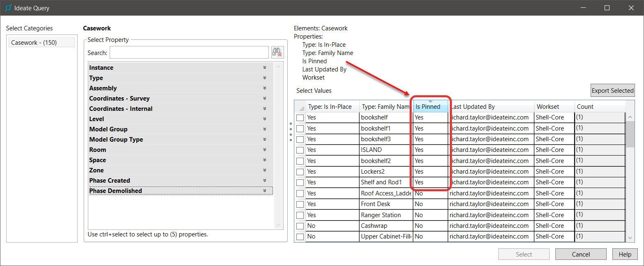Click the Shelf and Rod1 cell

386,182
